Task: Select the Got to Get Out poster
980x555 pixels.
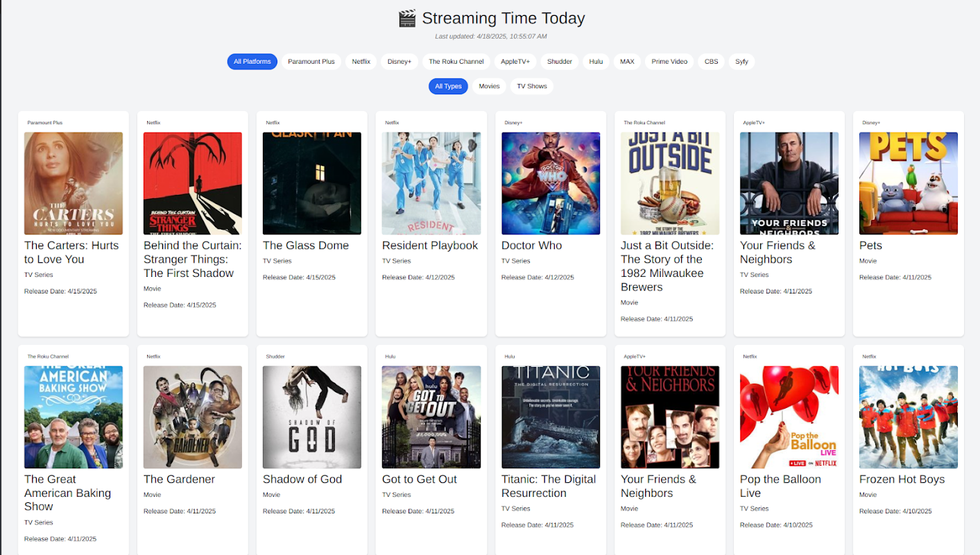Action: 431,418
